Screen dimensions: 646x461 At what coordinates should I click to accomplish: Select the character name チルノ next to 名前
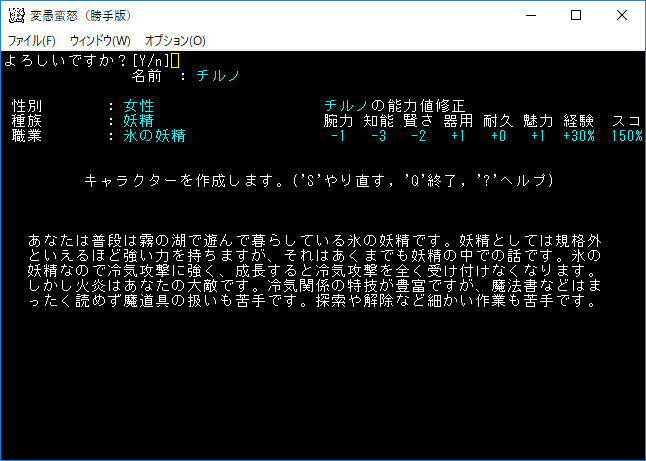click(217, 75)
